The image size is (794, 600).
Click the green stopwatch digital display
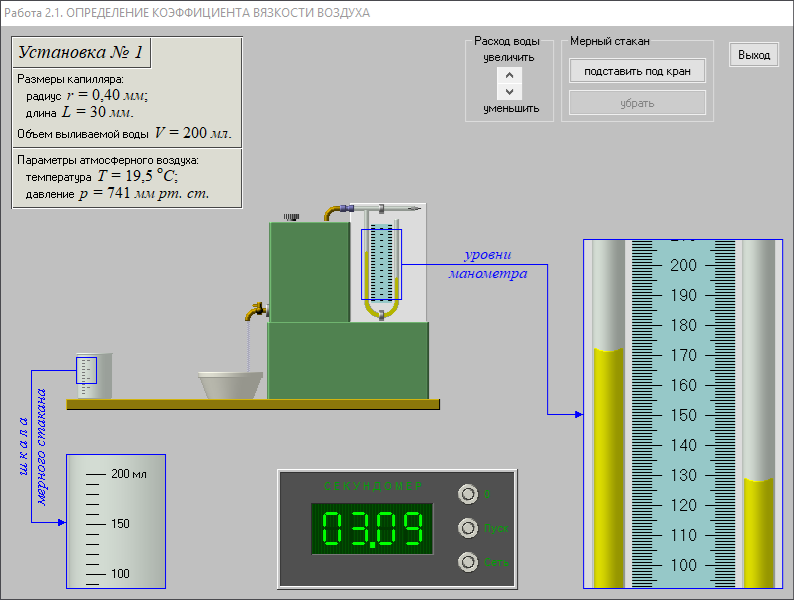tap(370, 529)
